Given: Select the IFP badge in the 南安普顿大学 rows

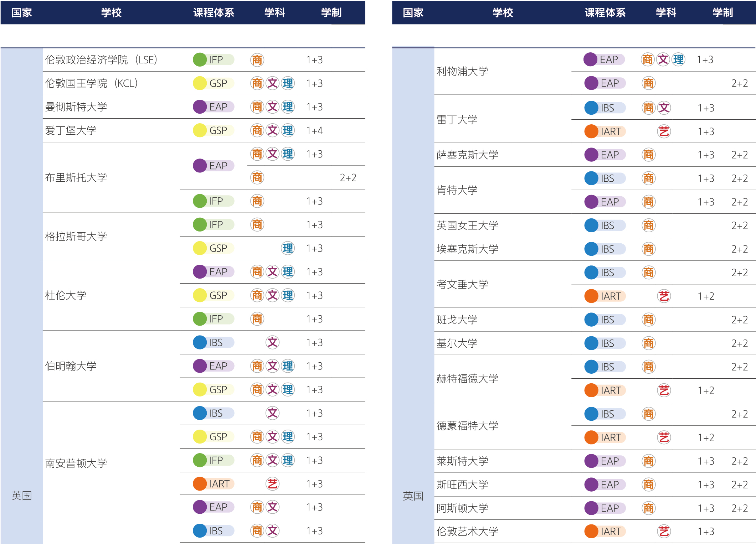Looking at the screenshot, I should [x=214, y=460].
